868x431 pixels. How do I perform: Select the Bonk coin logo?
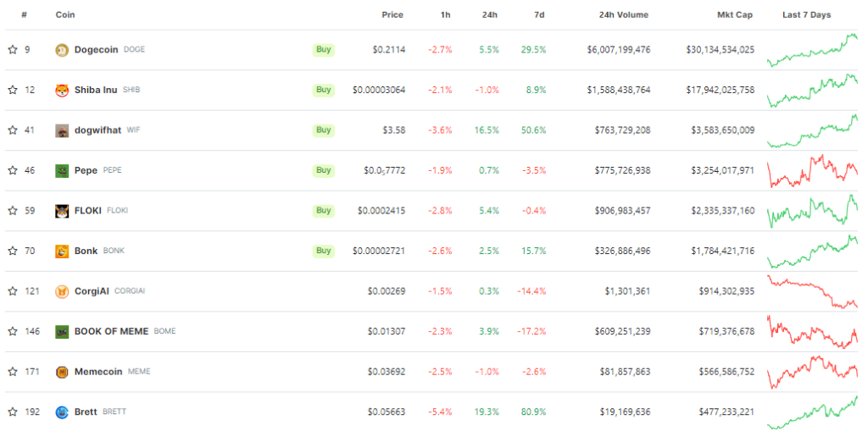point(62,251)
